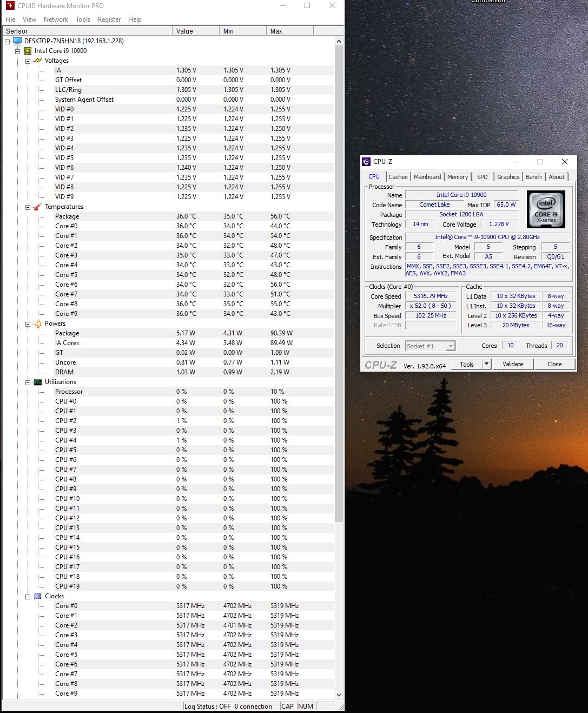Screen dimensions: 588x713
Task: Click the 0 connection status entry
Action: [x=256, y=707]
